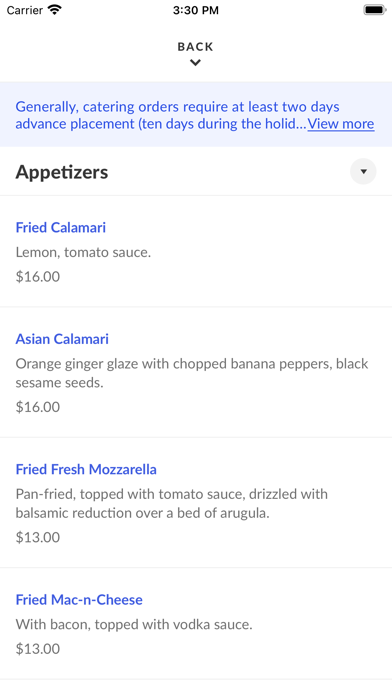The height and width of the screenshot is (696, 392).
Task: Tap the With bacon vodka sauce description
Action: pyautogui.click(x=134, y=625)
